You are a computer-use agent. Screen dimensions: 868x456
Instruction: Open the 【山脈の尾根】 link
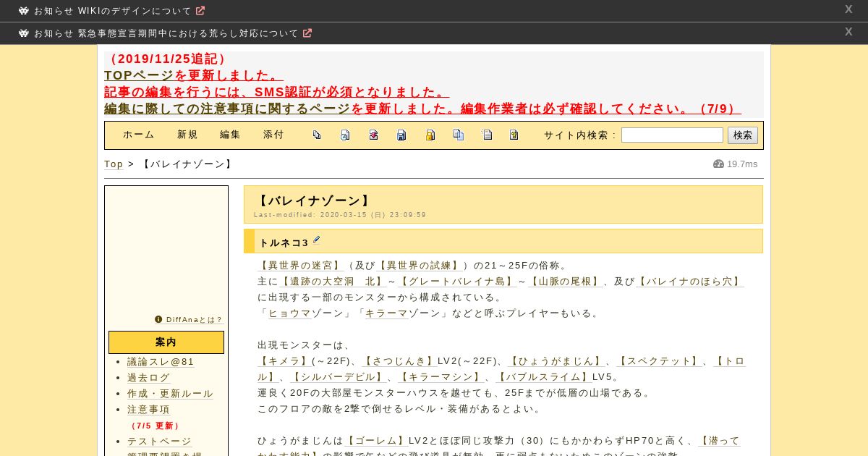[565, 282]
